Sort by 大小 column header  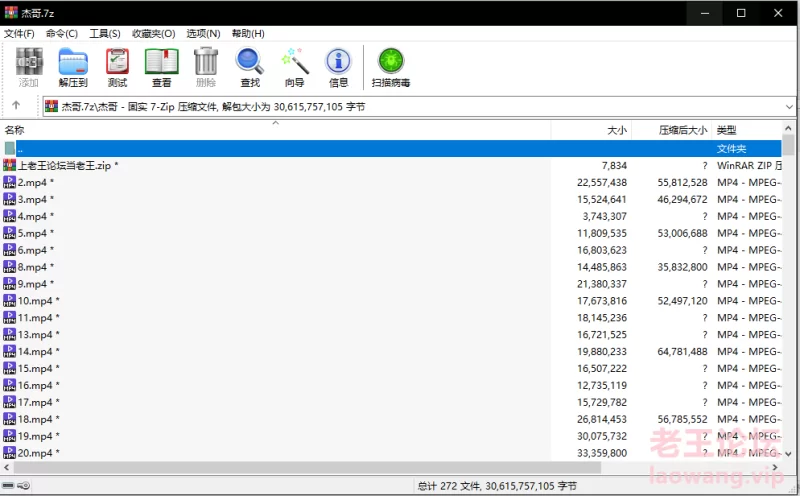point(591,130)
